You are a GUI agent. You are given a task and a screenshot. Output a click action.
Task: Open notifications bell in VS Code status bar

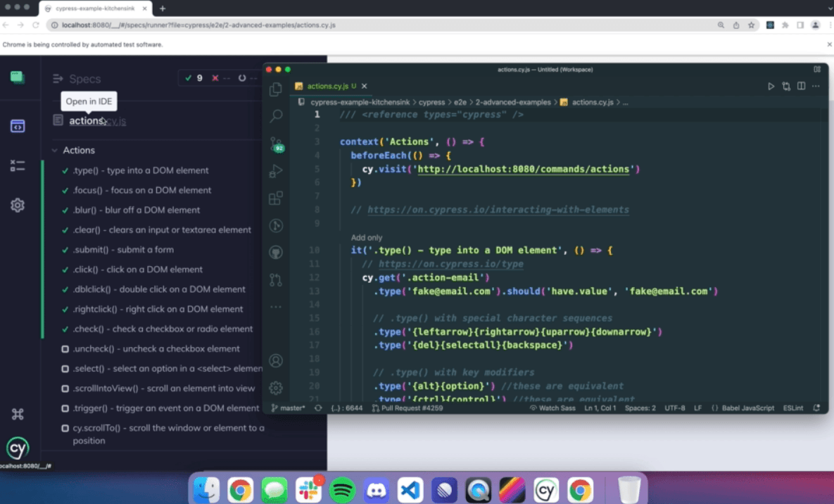point(816,408)
